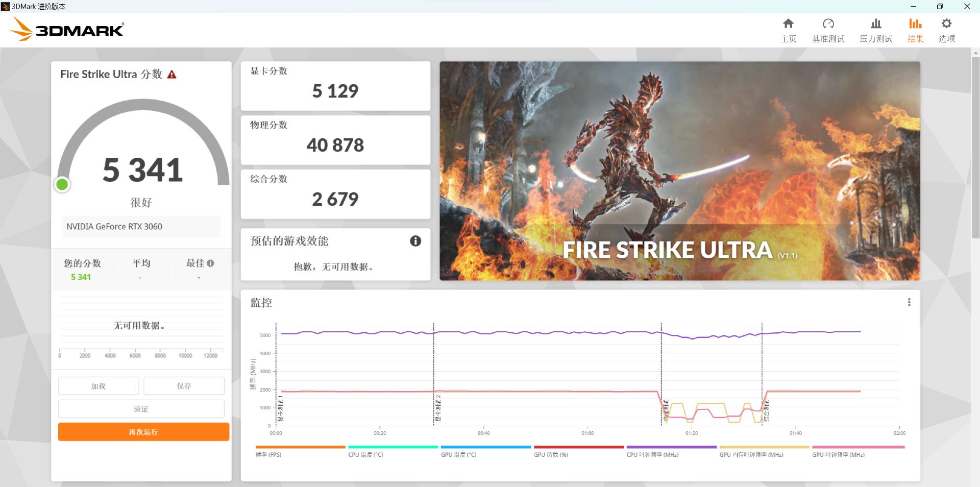Switch to the 主页 tab
Screen dimensions: 980x487
click(x=788, y=38)
